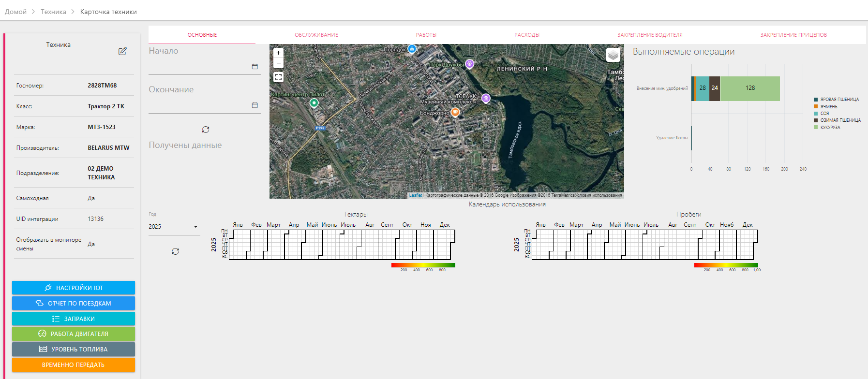Click the green 128 bar segment
Image resolution: width=868 pixels, height=379 pixels.
pyautogui.click(x=750, y=88)
